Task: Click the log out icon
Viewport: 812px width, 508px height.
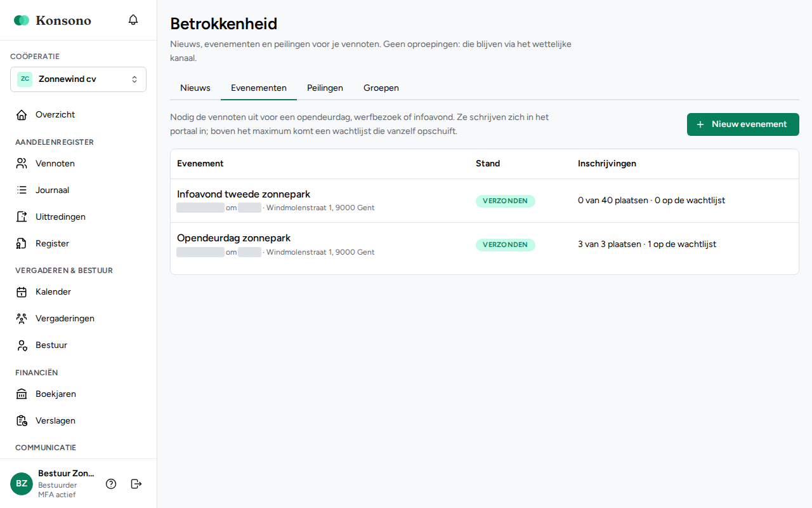Action: [x=136, y=484]
